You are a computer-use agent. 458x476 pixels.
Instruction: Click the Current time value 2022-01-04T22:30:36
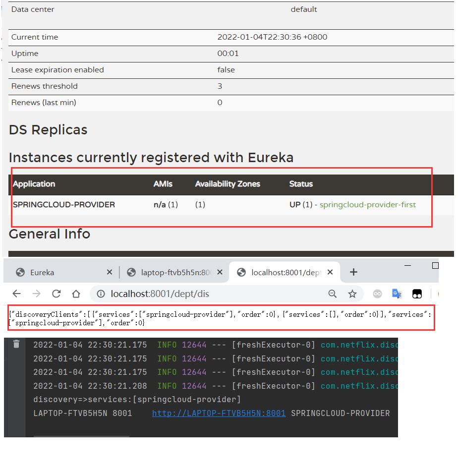(272, 37)
